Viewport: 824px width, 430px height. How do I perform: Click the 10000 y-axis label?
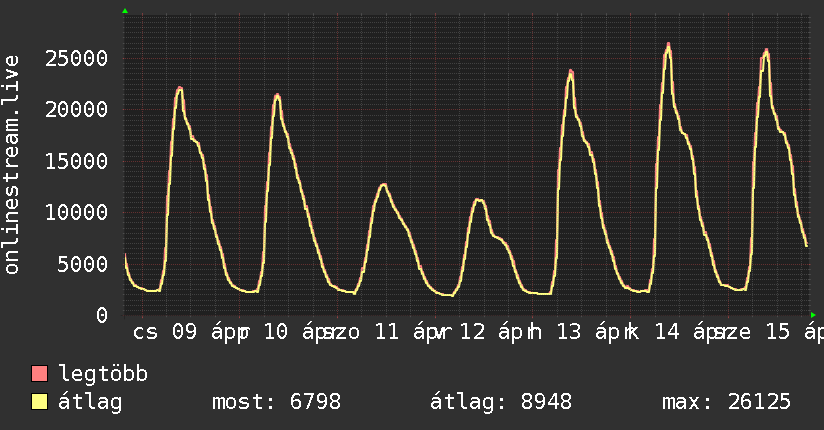[x=77, y=212]
